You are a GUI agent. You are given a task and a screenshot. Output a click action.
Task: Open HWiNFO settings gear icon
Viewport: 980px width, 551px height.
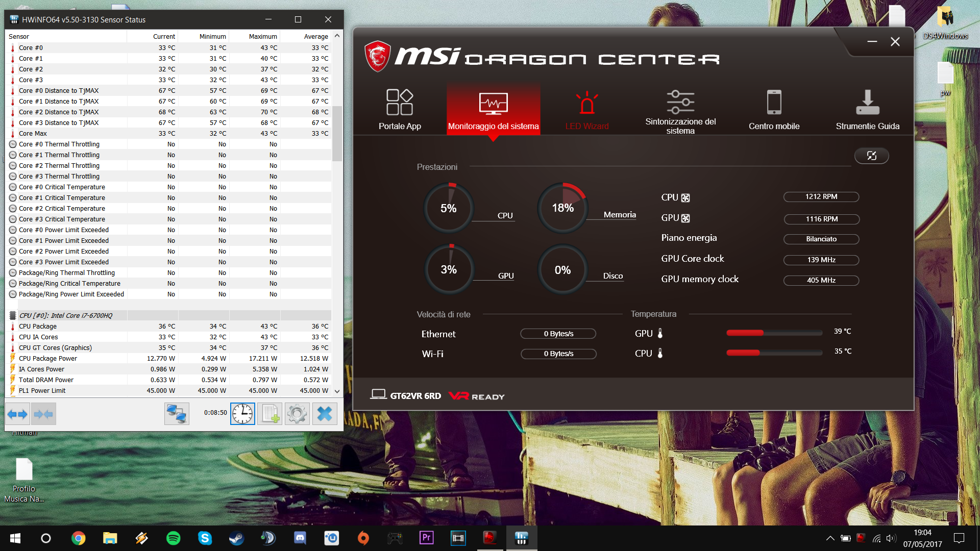pos(297,414)
